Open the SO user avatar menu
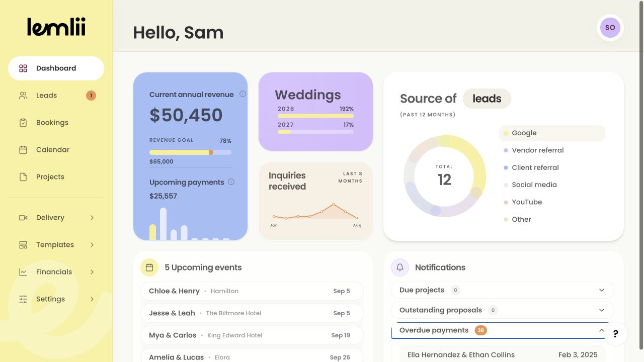The width and height of the screenshot is (644, 362). (x=610, y=28)
